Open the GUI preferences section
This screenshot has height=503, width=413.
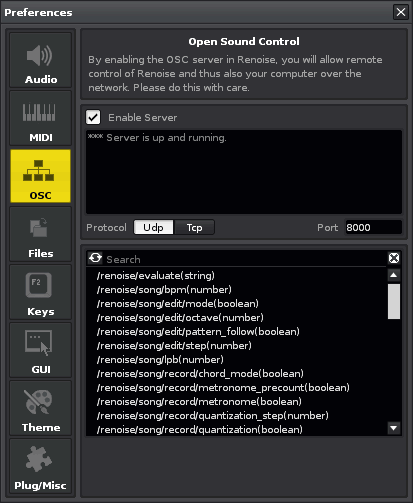tap(40, 350)
